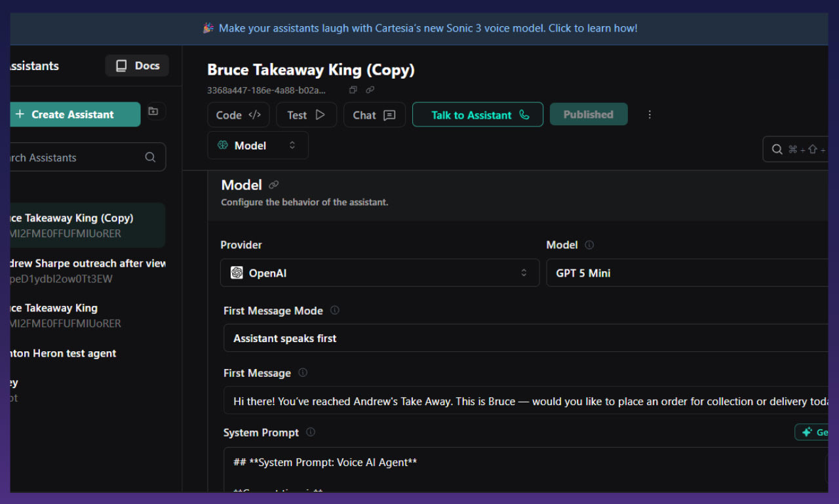Click the link icon next to assistant ID
This screenshot has height=504, width=839.
click(x=370, y=90)
